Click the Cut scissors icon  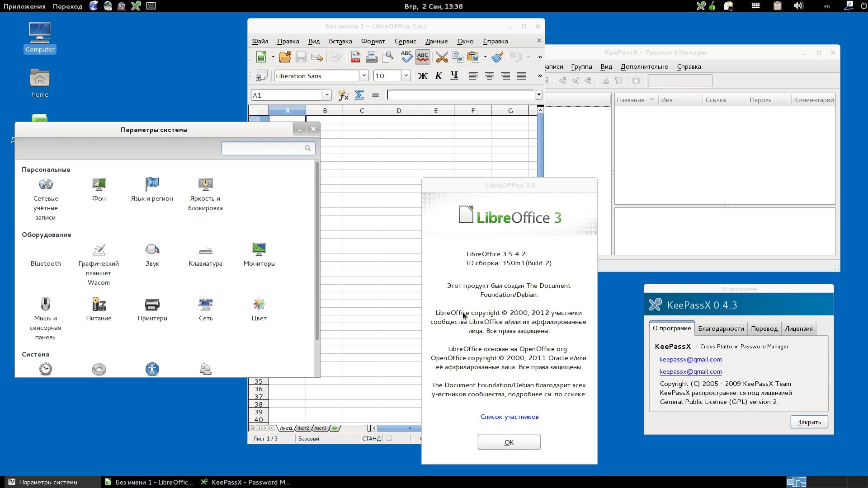point(442,57)
